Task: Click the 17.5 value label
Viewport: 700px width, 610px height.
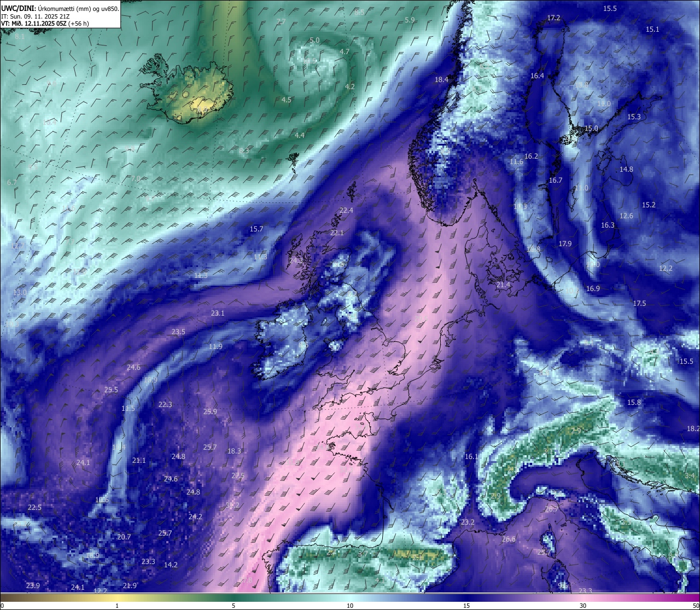Action: [639, 304]
